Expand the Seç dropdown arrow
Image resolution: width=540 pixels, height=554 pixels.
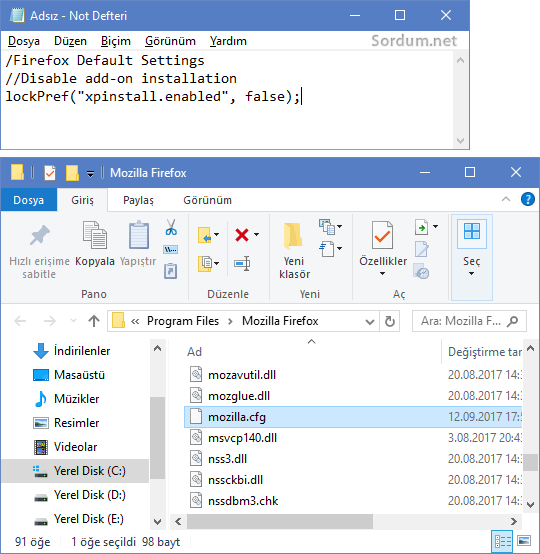(471, 273)
